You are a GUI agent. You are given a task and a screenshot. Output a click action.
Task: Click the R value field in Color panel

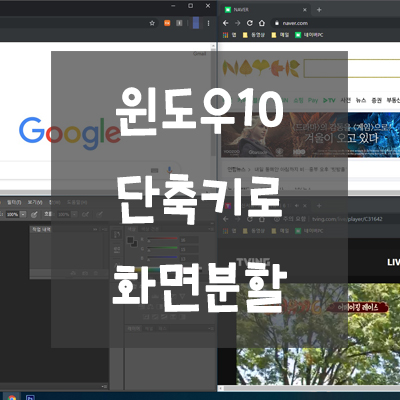(189, 240)
